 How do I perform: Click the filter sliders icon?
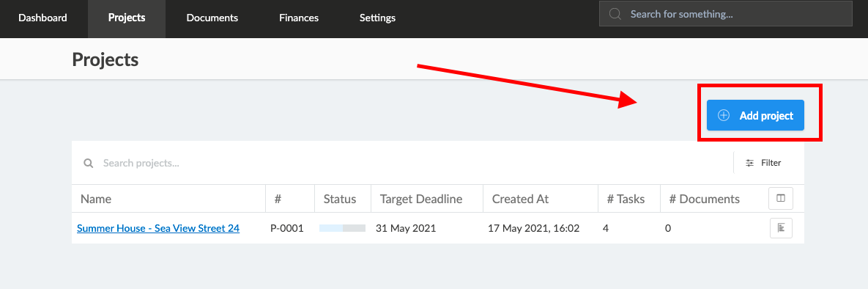tap(749, 163)
